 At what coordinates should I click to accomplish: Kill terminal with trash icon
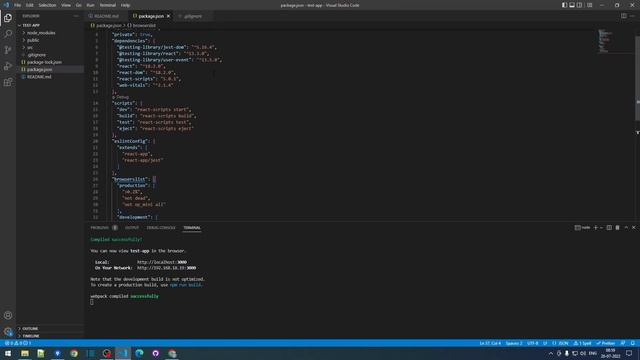click(x=618, y=227)
